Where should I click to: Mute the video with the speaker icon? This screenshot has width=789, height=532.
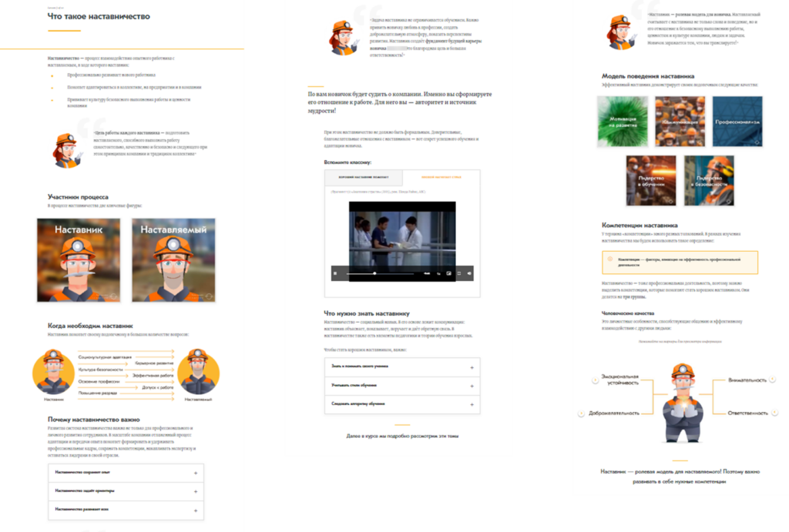click(x=469, y=273)
